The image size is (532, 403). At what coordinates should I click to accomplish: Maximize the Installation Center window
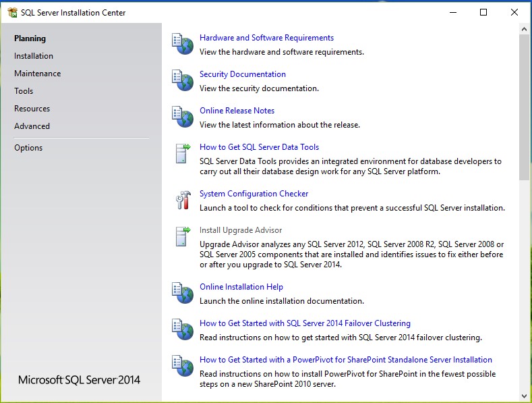(483, 12)
